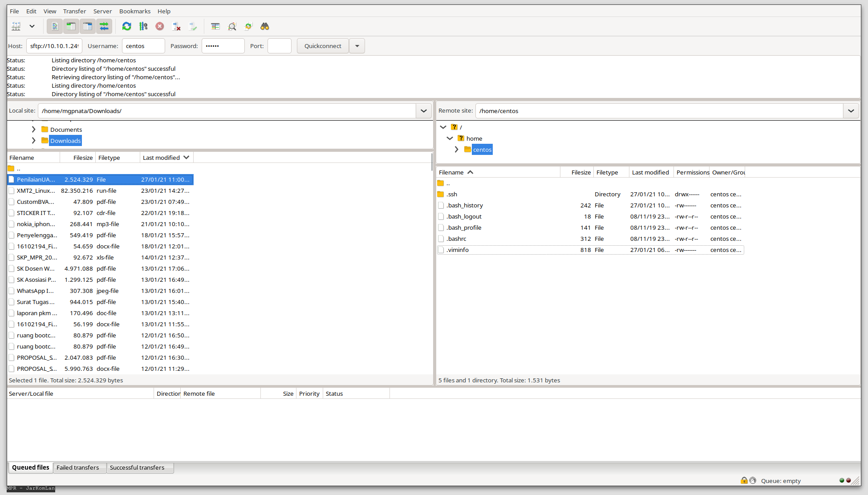Open the directory comparison toolbar icon
868x495 pixels.
coord(232,26)
